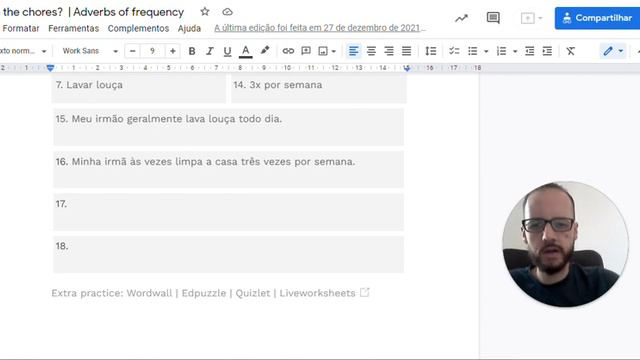Click the empty answer box 17
The image size is (640, 360).
click(229, 212)
